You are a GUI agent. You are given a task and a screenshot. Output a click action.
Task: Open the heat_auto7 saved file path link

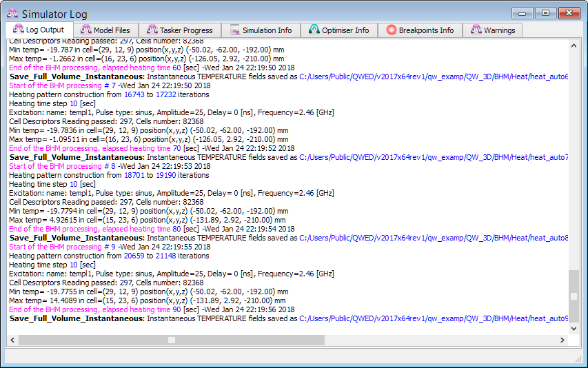434,157
